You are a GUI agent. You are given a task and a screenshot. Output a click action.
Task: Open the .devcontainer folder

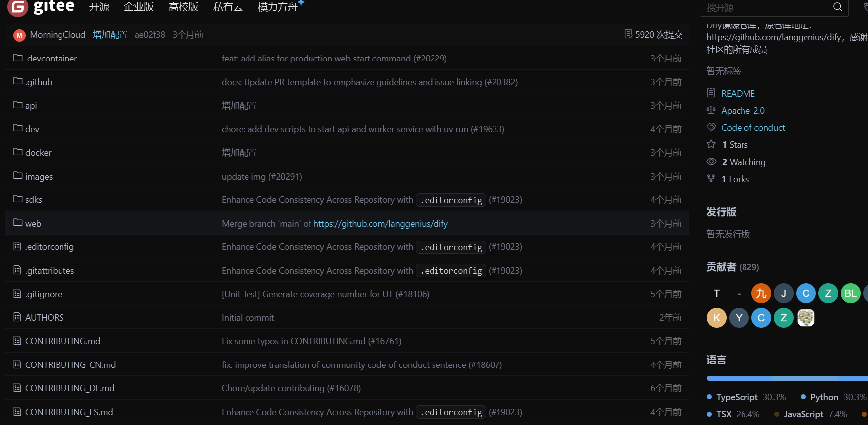tap(51, 59)
